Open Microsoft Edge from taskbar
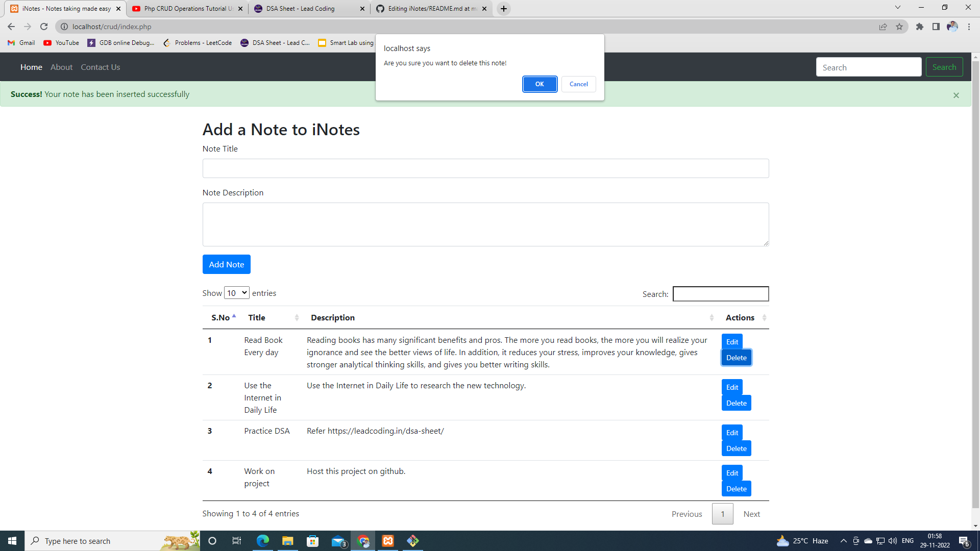Image resolution: width=980 pixels, height=551 pixels. [263, 541]
